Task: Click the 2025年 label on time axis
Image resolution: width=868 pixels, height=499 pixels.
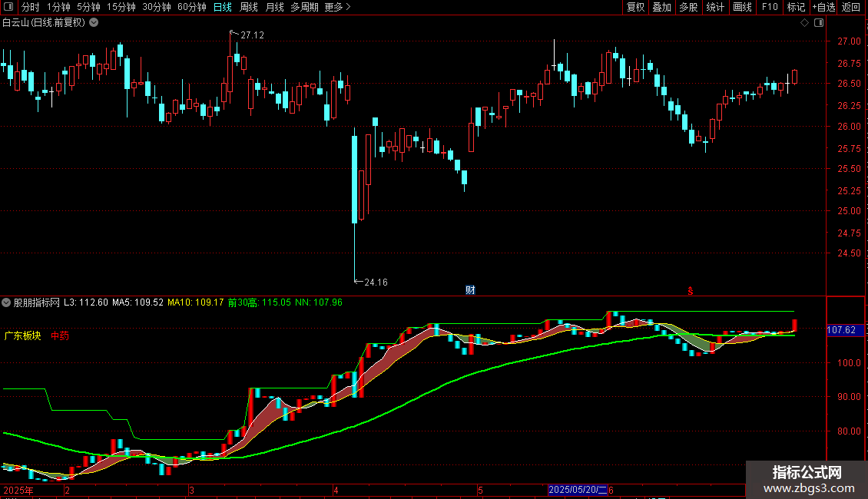Action: click(18, 490)
